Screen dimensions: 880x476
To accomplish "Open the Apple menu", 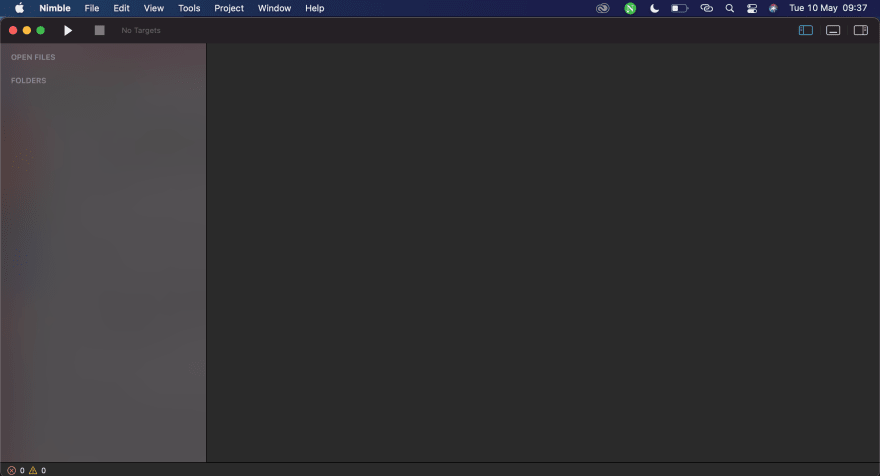I will coord(19,8).
